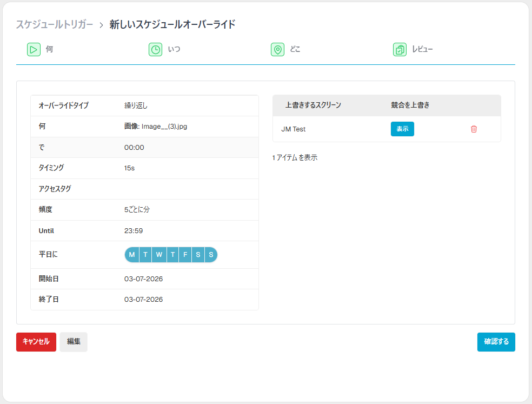The width and height of the screenshot is (532, 404).
Task: Click the 繰り返し override type value
Action: [136, 105]
